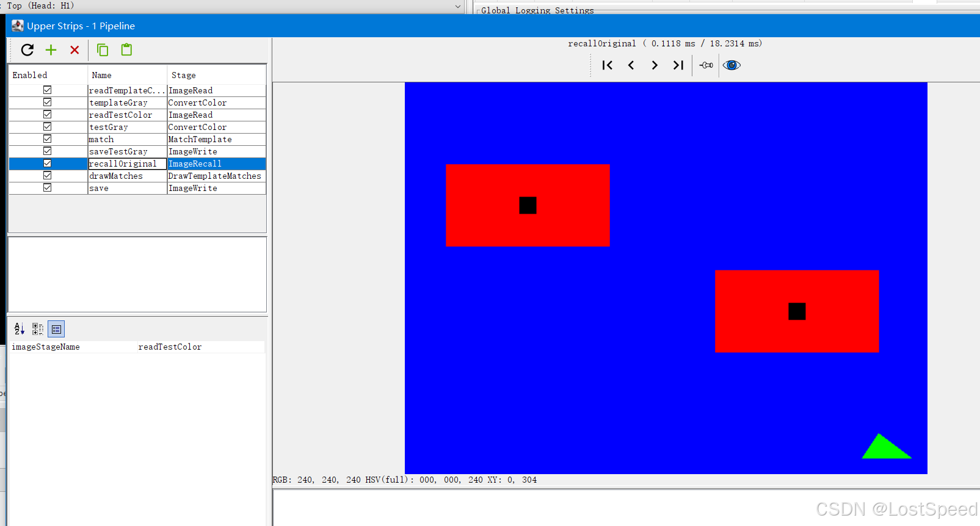Image resolution: width=980 pixels, height=526 pixels.
Task: Select the readTemplateC... name cell
Action: (x=127, y=90)
